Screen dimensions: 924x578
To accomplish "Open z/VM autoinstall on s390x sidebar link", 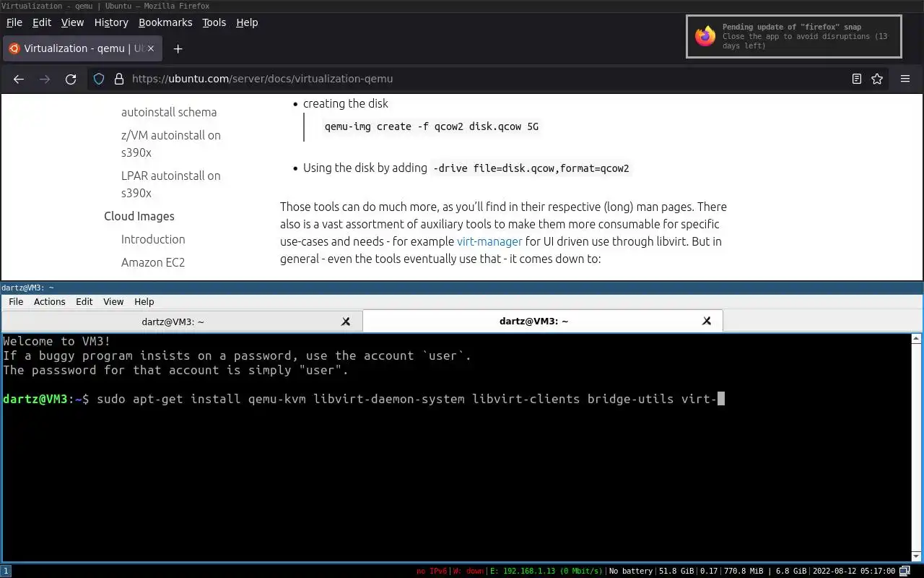I will 171,144.
